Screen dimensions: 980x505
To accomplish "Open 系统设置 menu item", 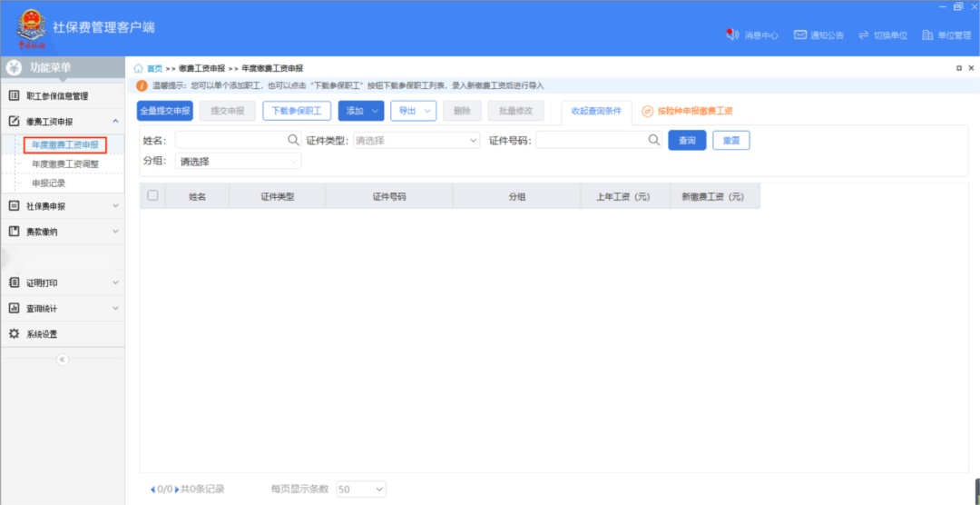I will coord(63,334).
